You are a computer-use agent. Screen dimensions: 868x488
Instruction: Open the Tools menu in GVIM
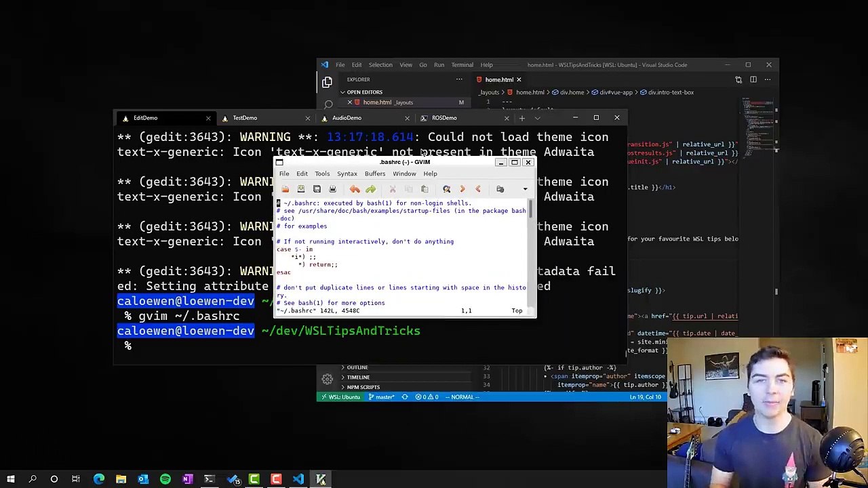322,174
